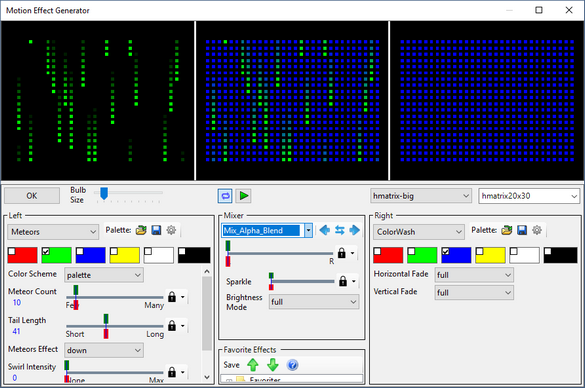This screenshot has height=388, width=585.
Task: Save Right palette with floppy disk icon
Action: [522, 230]
